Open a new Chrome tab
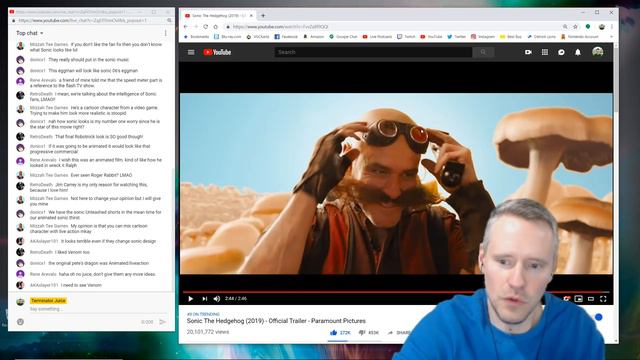 click(x=263, y=16)
